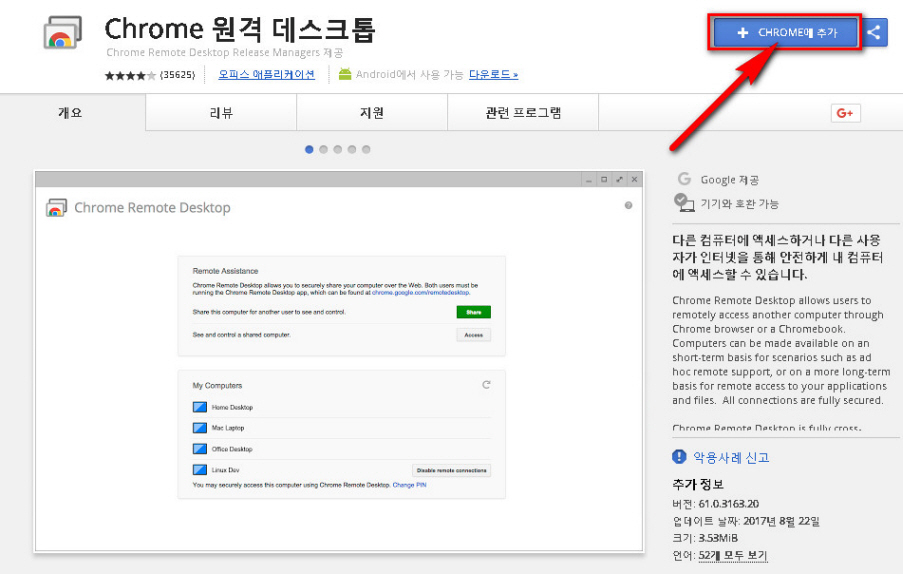This screenshot has width=903, height=574.
Task: Click the share icon button
Action: pyautogui.click(x=874, y=32)
